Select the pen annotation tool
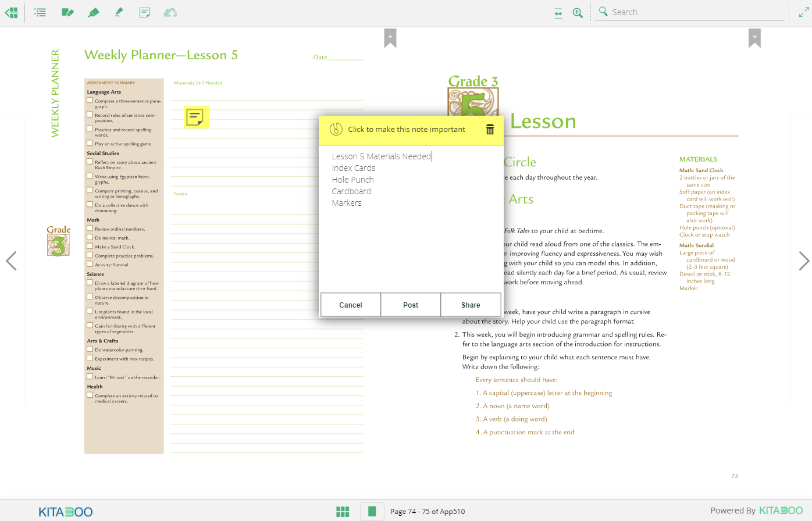 67,12
